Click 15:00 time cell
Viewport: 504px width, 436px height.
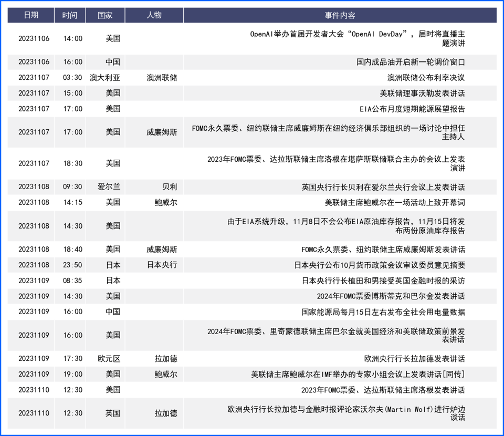(x=72, y=94)
